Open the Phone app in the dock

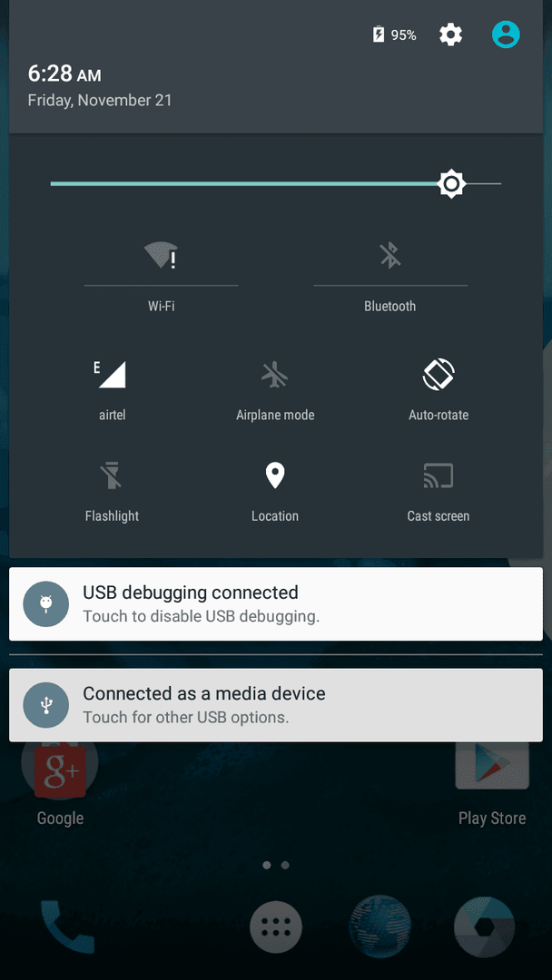point(67,926)
